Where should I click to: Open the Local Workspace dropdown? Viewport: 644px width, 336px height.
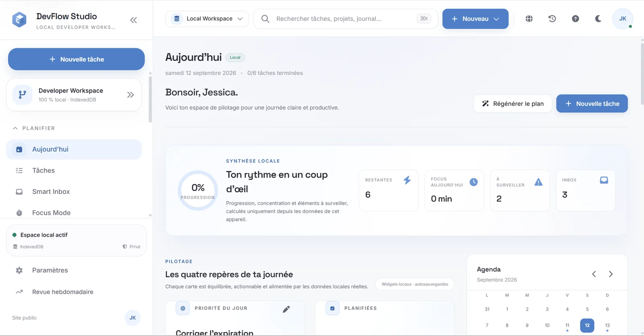207,19
